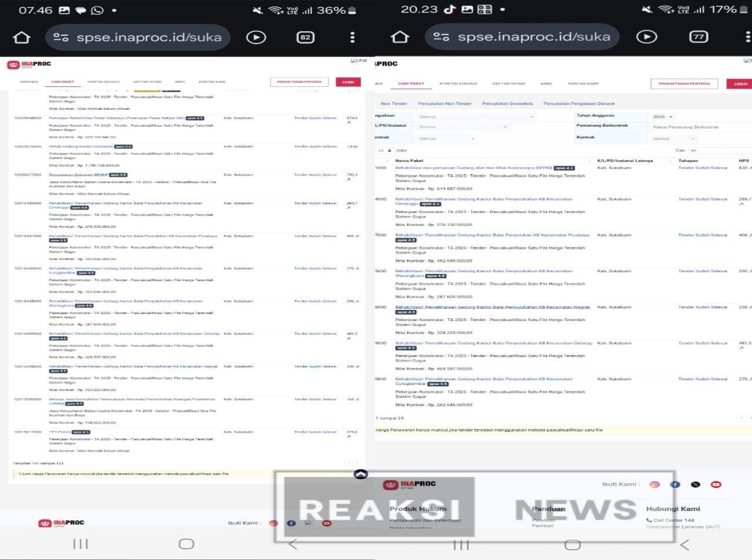Open the 25 entries-per-page data selector

[384, 150]
